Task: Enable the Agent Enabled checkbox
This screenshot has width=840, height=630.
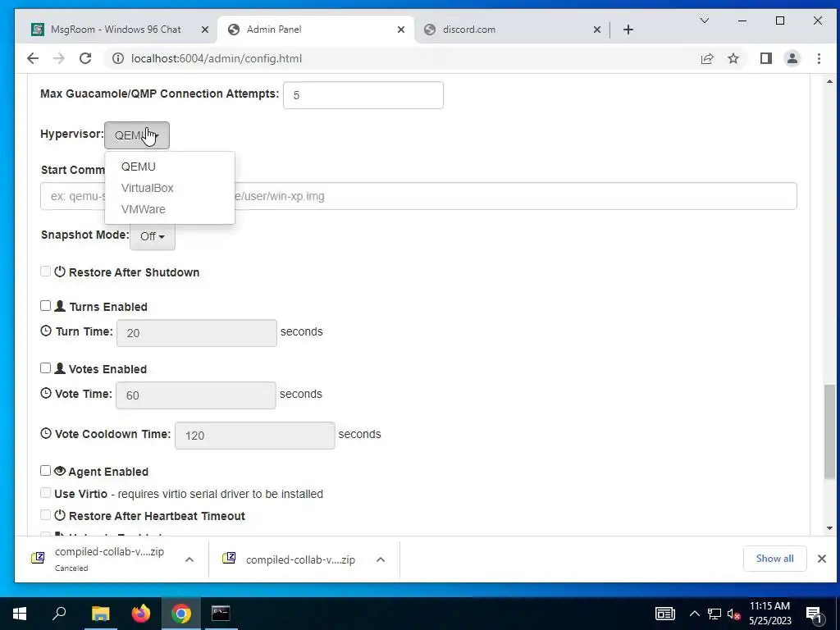Action: 46,471
